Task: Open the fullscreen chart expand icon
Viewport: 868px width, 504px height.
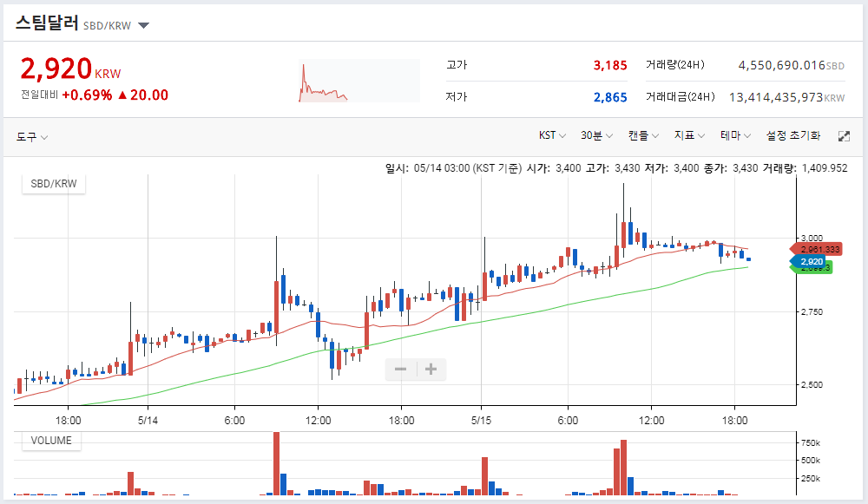Action: point(844,136)
